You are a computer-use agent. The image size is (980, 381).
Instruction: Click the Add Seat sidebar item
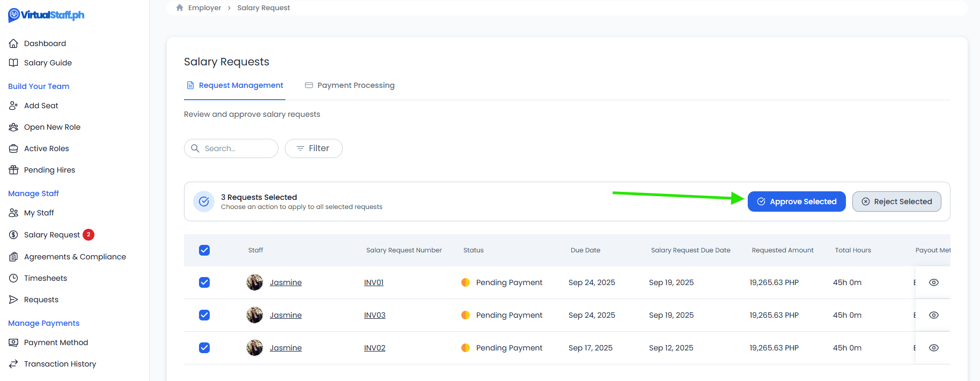pyautogui.click(x=41, y=106)
